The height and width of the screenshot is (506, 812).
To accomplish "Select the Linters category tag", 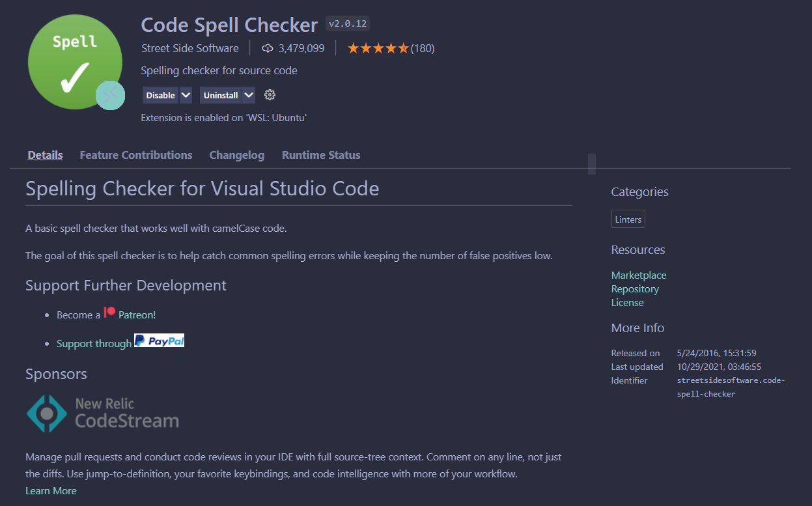I will [x=628, y=219].
